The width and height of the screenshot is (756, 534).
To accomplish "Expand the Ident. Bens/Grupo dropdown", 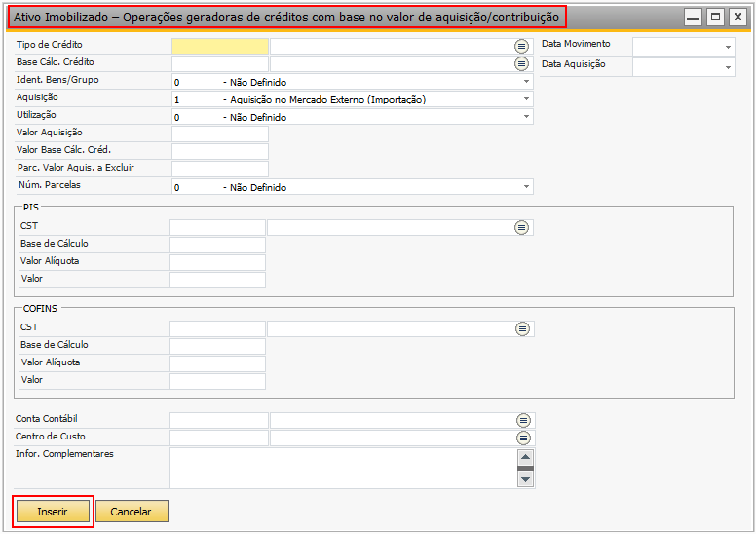I will [x=526, y=82].
